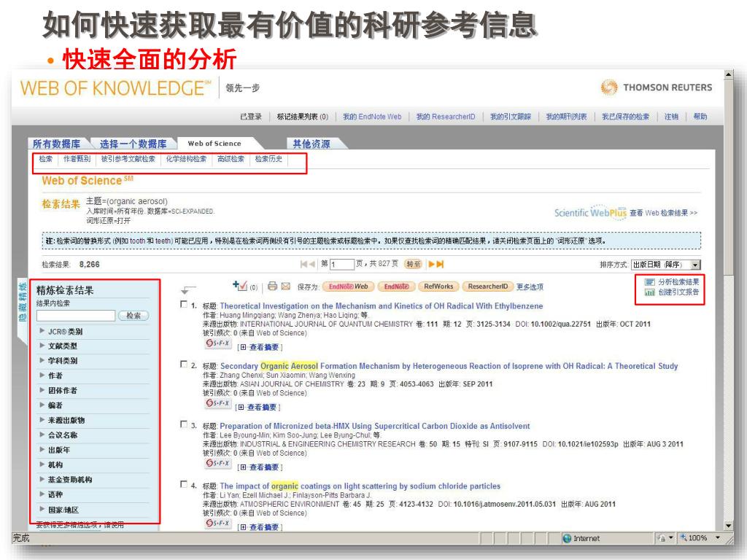The width and height of the screenshot is (747, 560).
Task: Open the 帮助 help link
Action: (700, 117)
